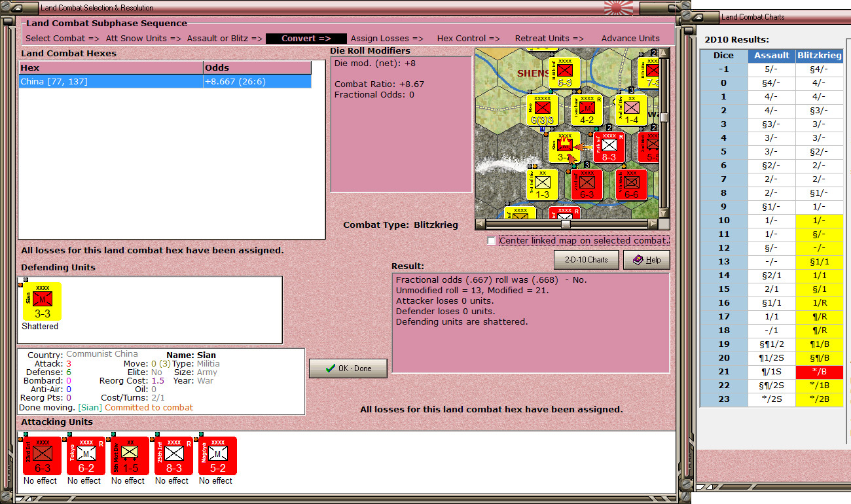Click the map scrollbar right arrow
Viewport: 851px width, 504px height.
click(653, 224)
